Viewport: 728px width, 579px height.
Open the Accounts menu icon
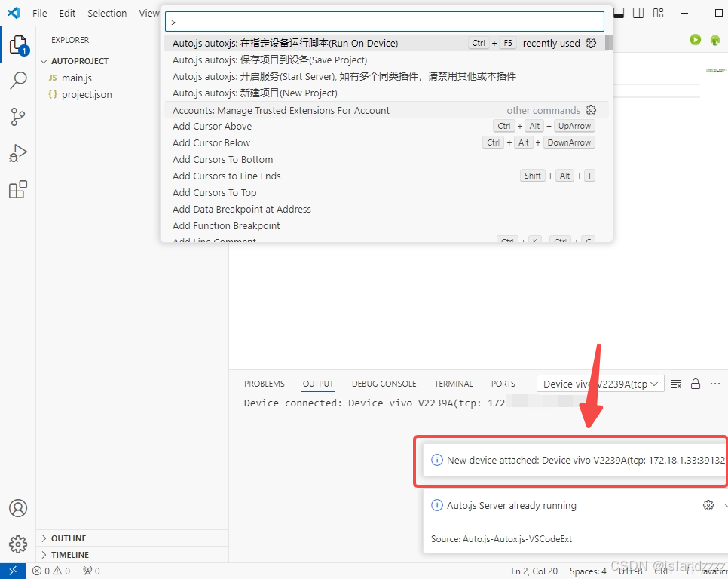(18, 508)
